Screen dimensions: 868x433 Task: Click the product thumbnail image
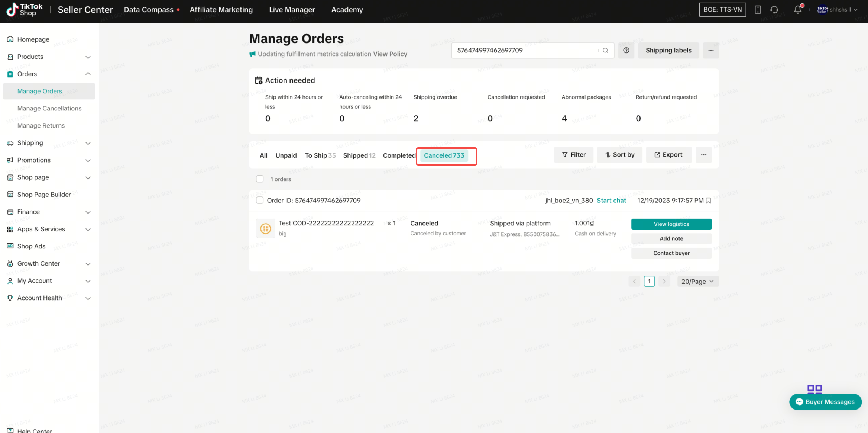coord(265,228)
